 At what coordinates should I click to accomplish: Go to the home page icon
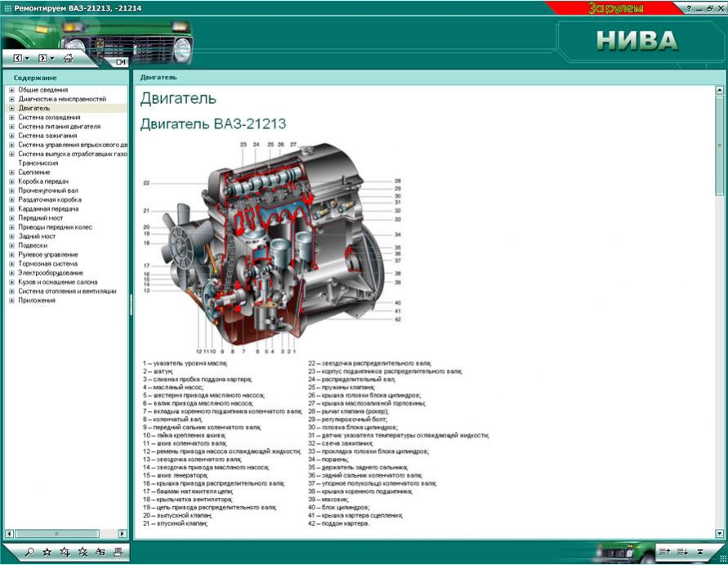[69, 58]
